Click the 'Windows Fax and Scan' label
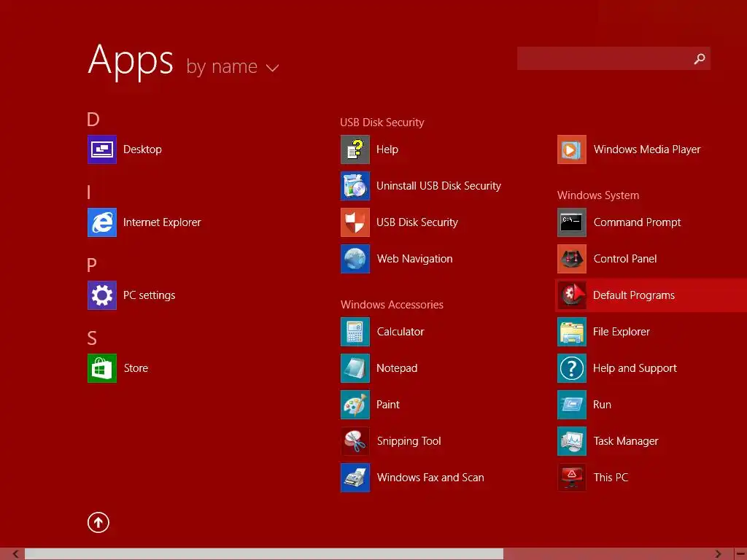 430,478
